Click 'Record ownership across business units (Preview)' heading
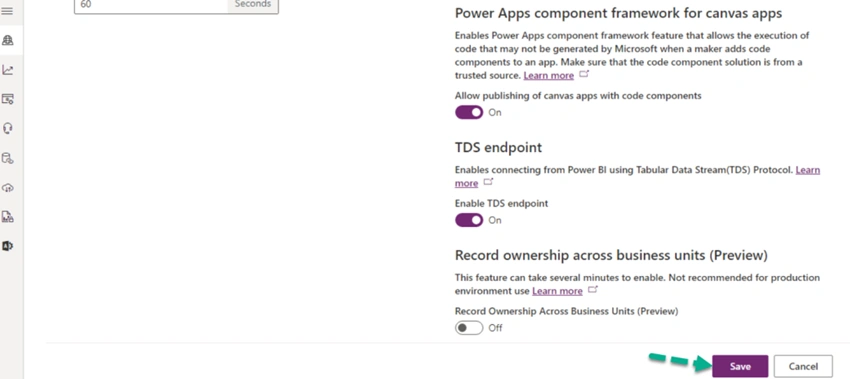850x379 pixels. pyautogui.click(x=611, y=255)
